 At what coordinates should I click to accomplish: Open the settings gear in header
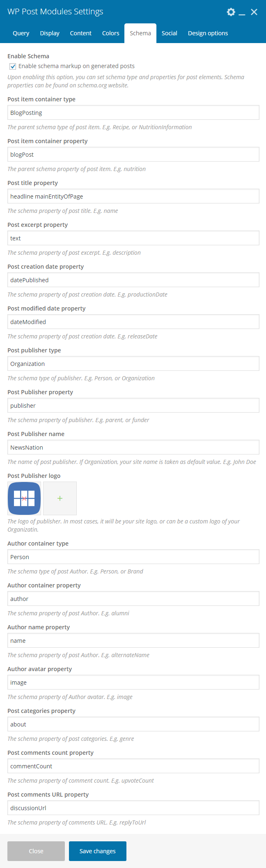click(x=231, y=12)
